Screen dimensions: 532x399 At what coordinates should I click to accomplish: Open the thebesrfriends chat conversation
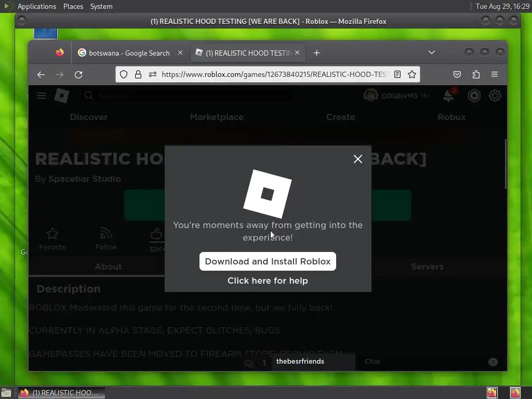[x=313, y=362]
